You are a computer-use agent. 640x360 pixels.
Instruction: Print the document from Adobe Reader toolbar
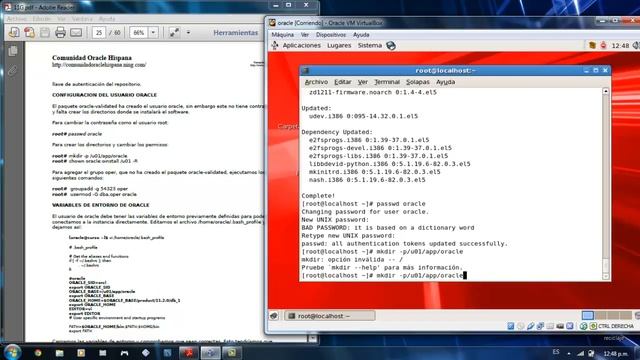tap(60, 32)
